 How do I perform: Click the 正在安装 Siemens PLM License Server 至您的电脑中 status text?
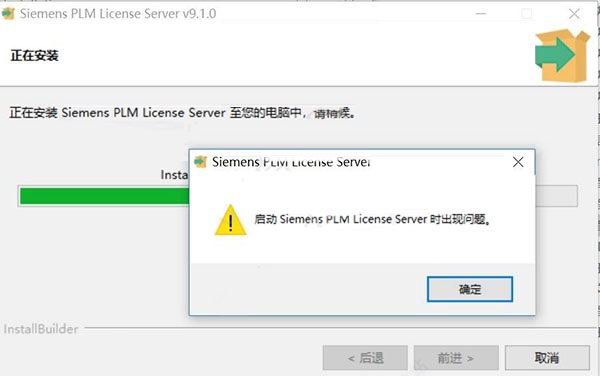click(x=182, y=113)
